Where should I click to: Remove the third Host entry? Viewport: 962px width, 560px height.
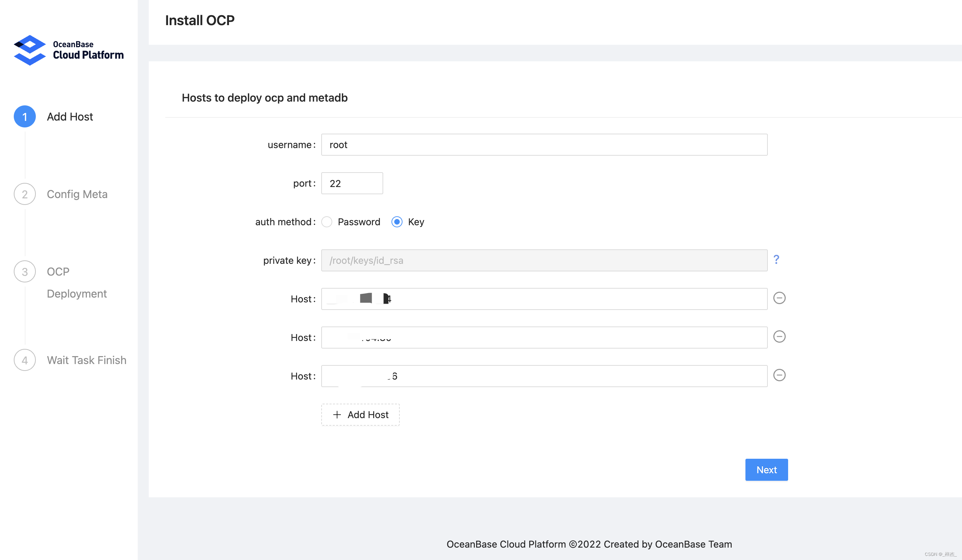(779, 375)
